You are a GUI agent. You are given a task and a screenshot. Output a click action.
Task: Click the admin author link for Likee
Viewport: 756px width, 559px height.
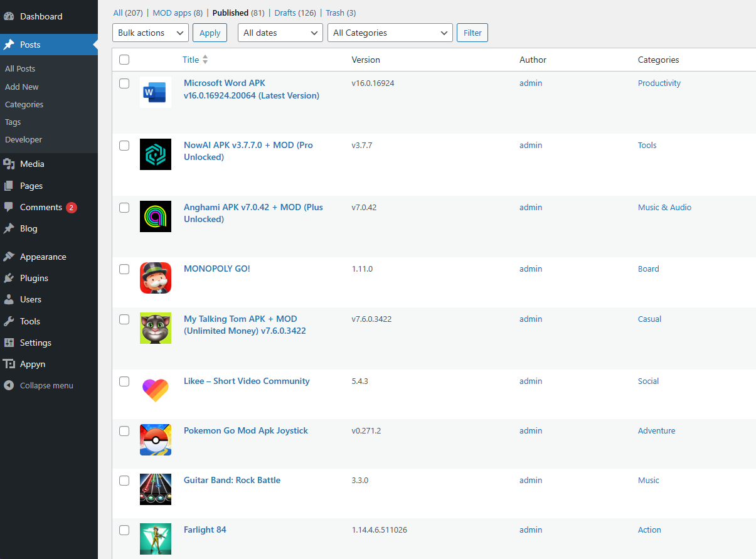[531, 381]
